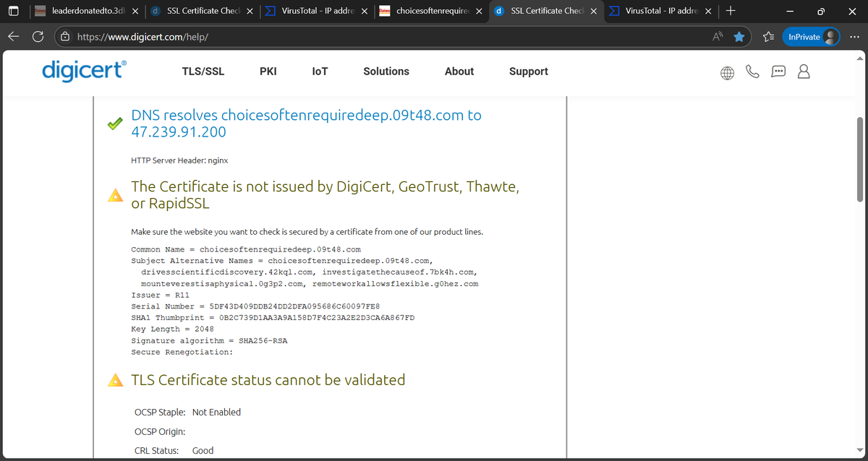Click the Subject Alternative Names line
The width and height of the screenshot is (868, 461).
click(x=282, y=261)
